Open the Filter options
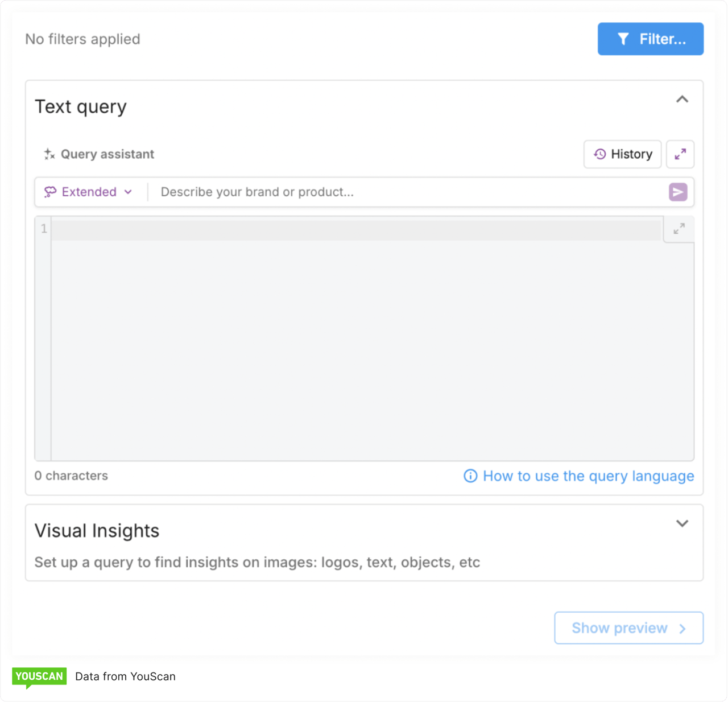The height and width of the screenshot is (702, 728). [x=650, y=39]
